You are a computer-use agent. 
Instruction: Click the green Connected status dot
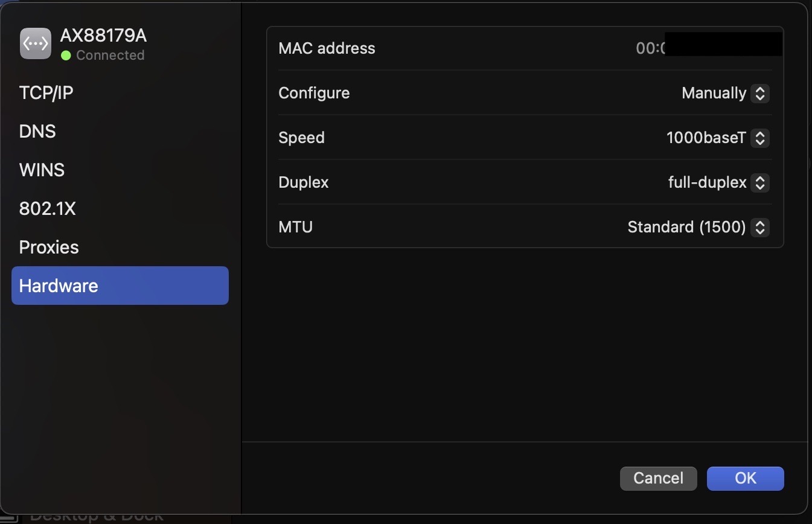tap(66, 56)
